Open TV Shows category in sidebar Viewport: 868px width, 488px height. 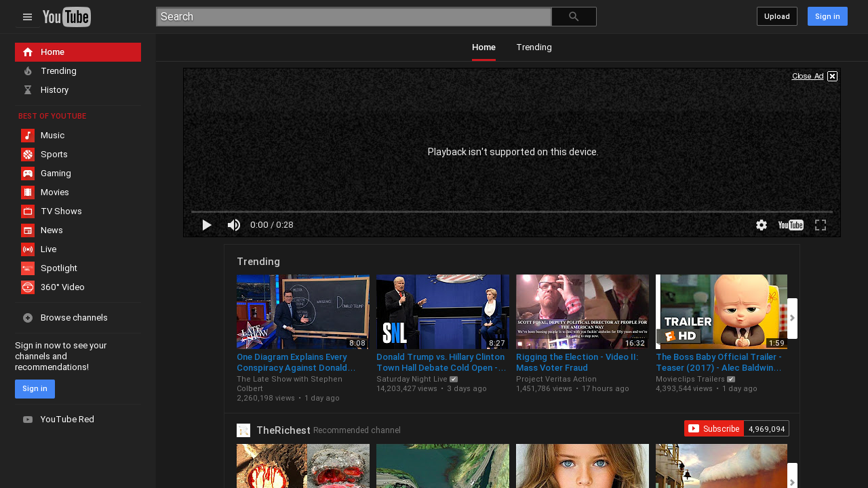(78, 211)
